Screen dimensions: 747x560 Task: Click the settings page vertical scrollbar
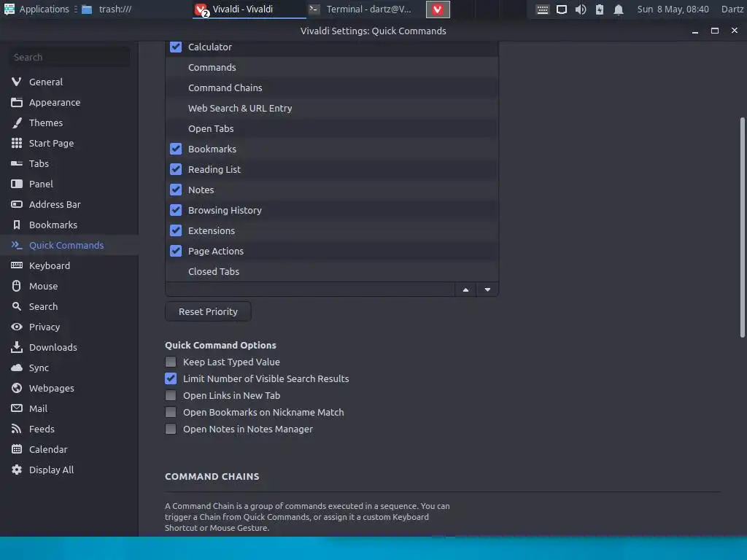[742, 227]
